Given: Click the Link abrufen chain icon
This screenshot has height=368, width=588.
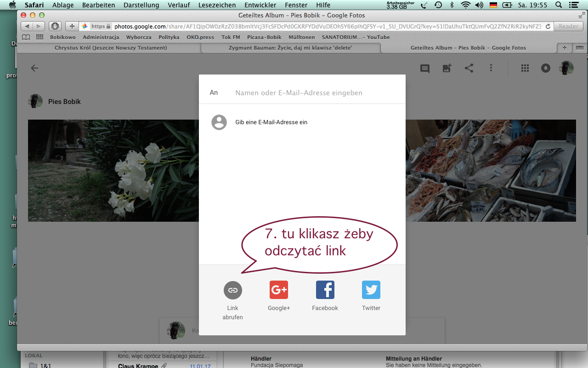Looking at the screenshot, I should (x=232, y=290).
